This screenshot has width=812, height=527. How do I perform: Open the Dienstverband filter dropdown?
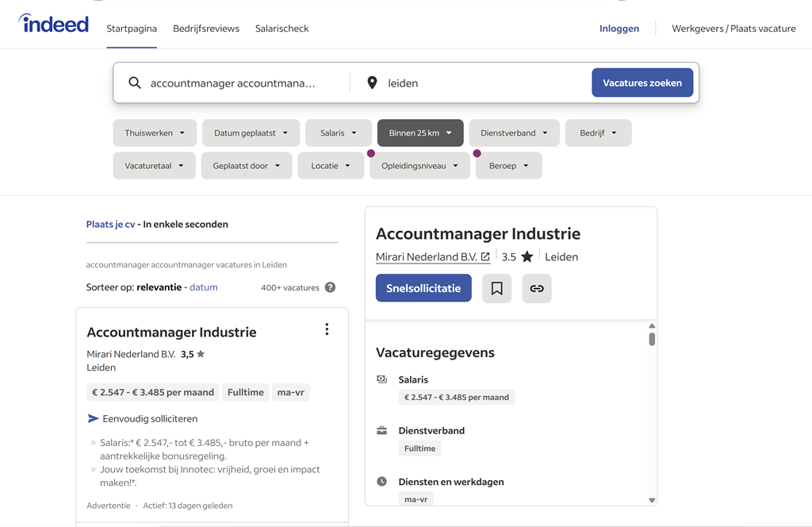pyautogui.click(x=514, y=133)
